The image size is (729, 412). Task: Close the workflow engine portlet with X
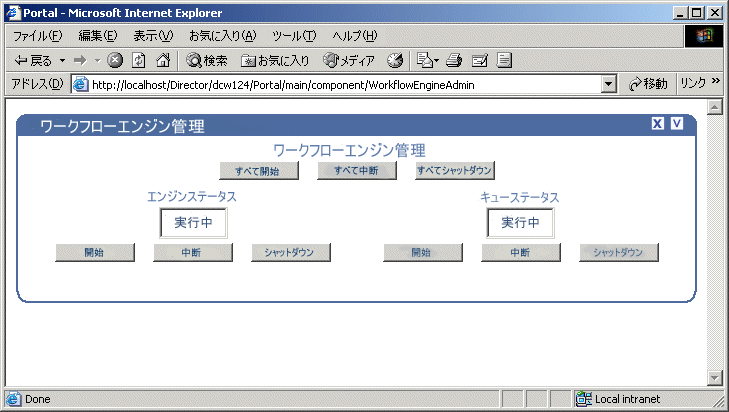(x=657, y=124)
